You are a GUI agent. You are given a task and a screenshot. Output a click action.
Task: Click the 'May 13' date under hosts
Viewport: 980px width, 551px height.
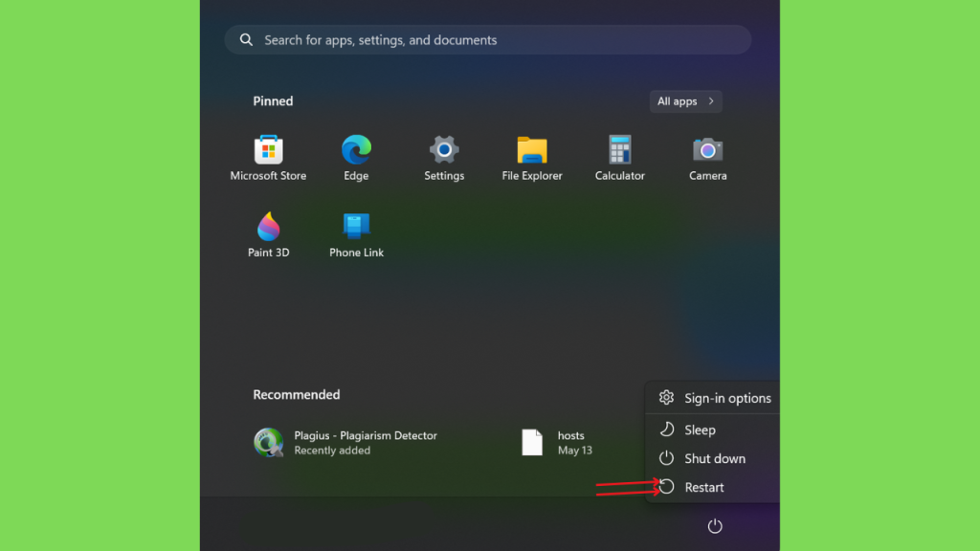click(575, 451)
